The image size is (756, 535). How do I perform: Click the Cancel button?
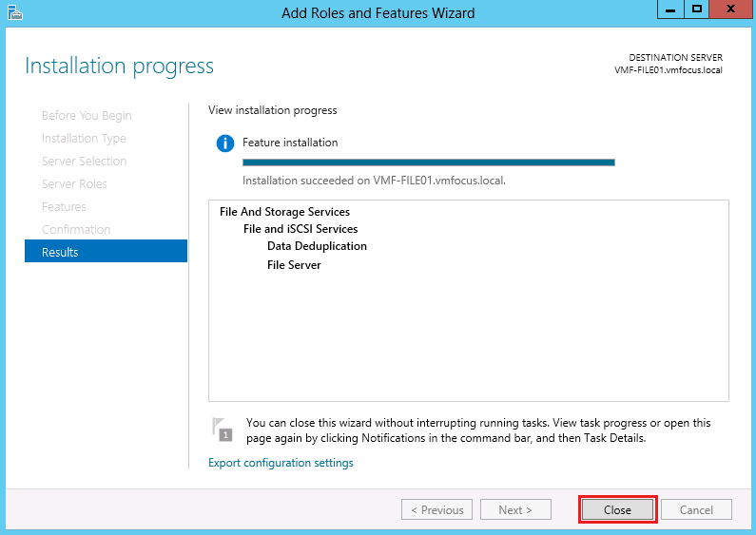696,510
